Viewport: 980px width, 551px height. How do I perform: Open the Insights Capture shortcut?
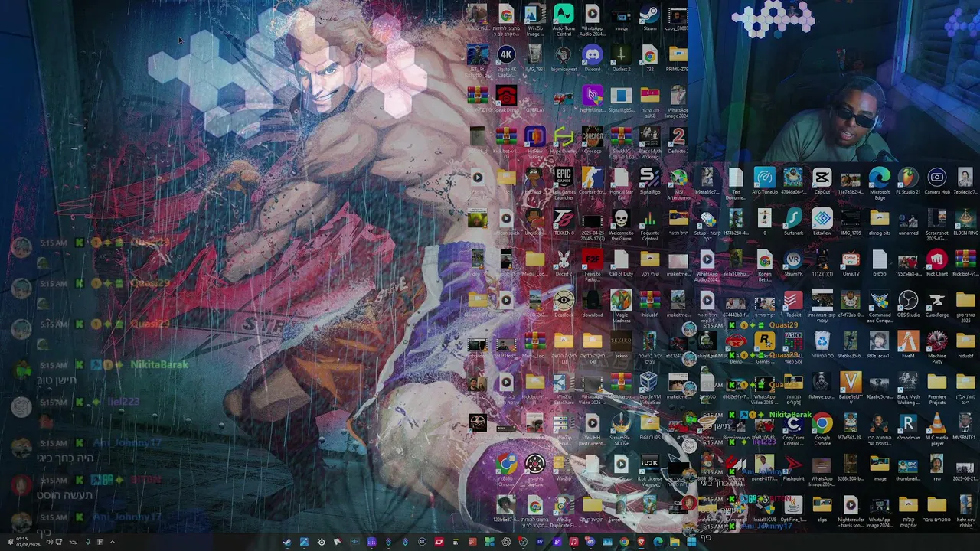point(534,471)
